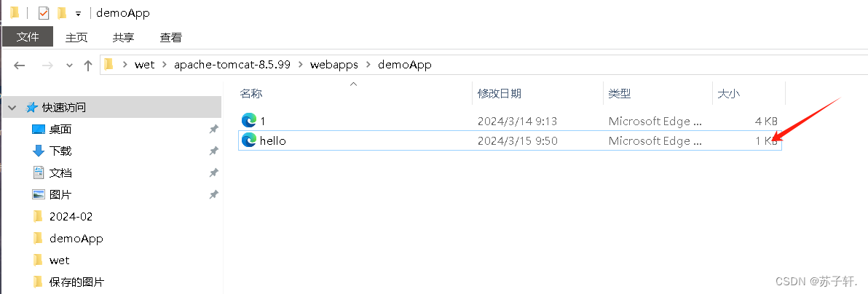Click the pin icon next to 桌面
Image resolution: width=868 pixels, height=294 pixels.
point(213,129)
